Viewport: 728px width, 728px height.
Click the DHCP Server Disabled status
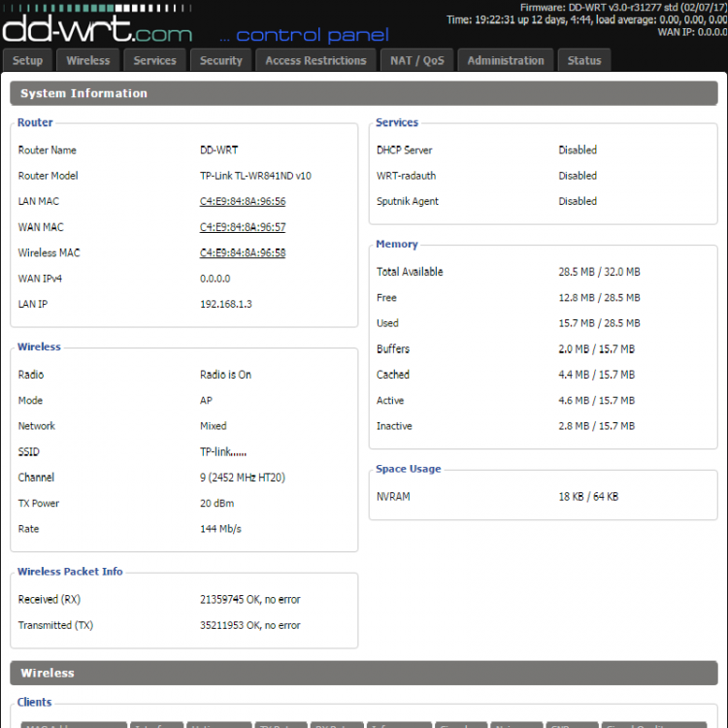pos(578,150)
